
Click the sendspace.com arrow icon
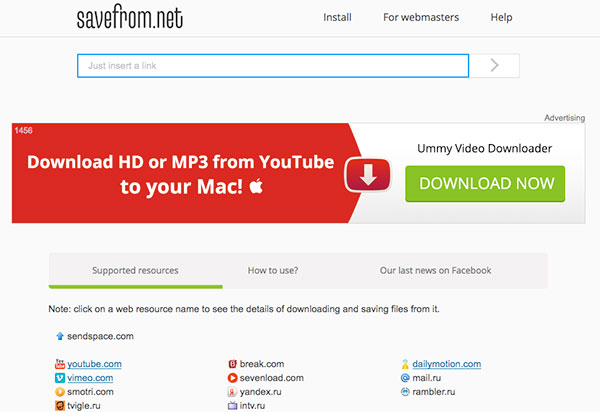tap(60, 336)
